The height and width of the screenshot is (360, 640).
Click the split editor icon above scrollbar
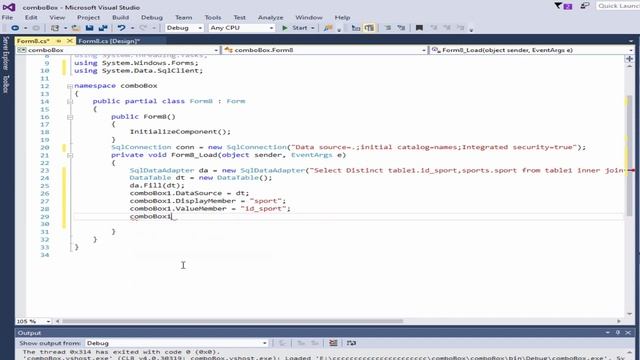point(629,59)
